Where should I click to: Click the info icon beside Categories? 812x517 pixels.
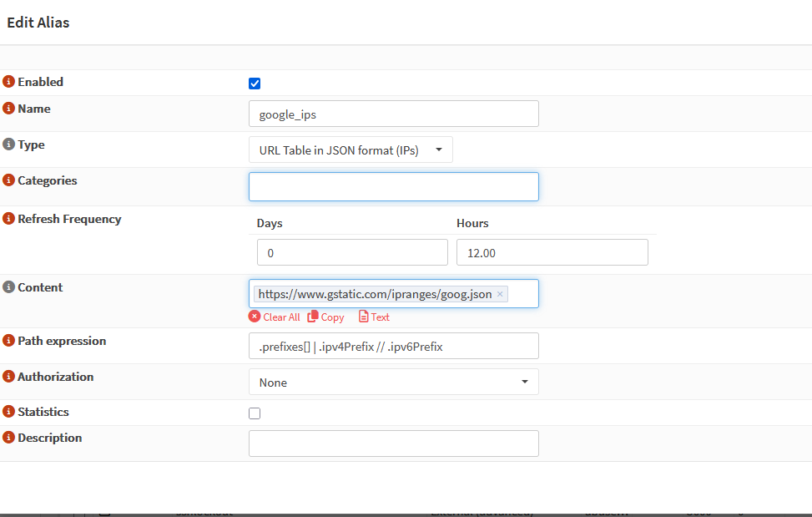(9, 180)
